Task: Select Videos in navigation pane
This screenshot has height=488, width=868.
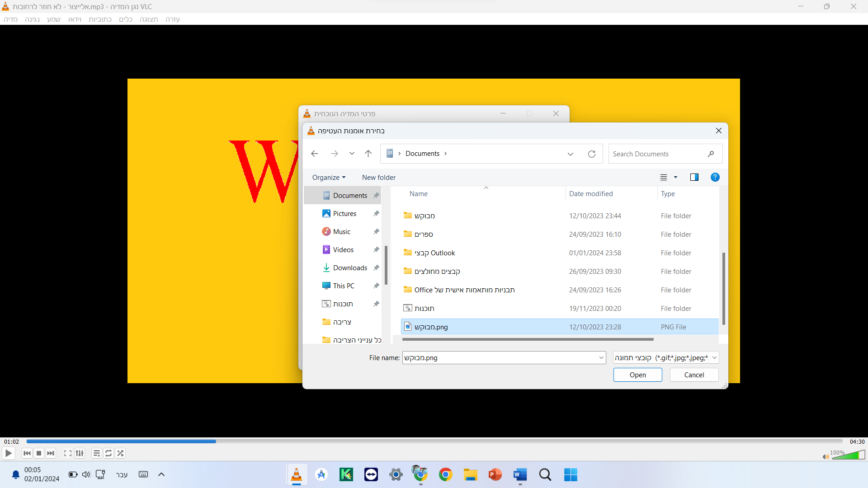Action: tap(342, 250)
